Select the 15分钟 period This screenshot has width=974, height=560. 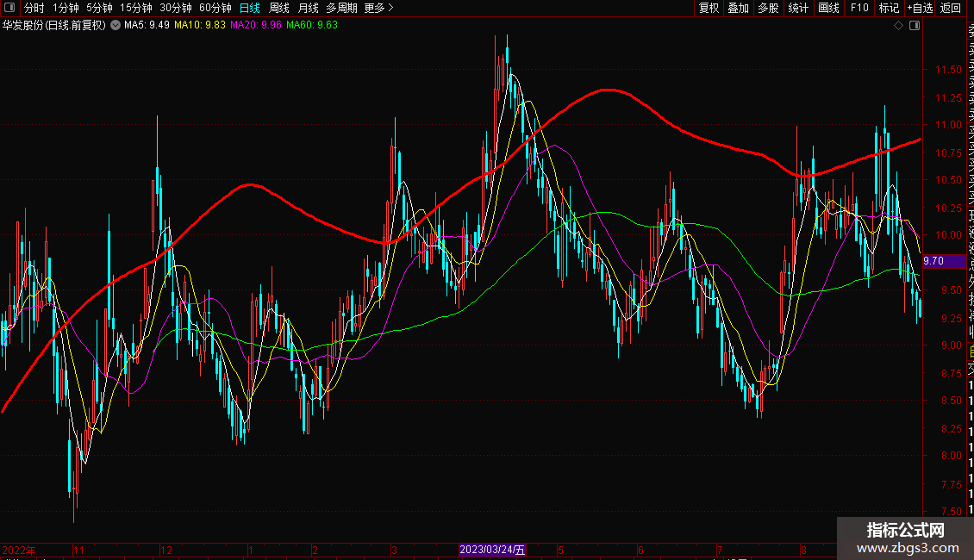(136, 8)
